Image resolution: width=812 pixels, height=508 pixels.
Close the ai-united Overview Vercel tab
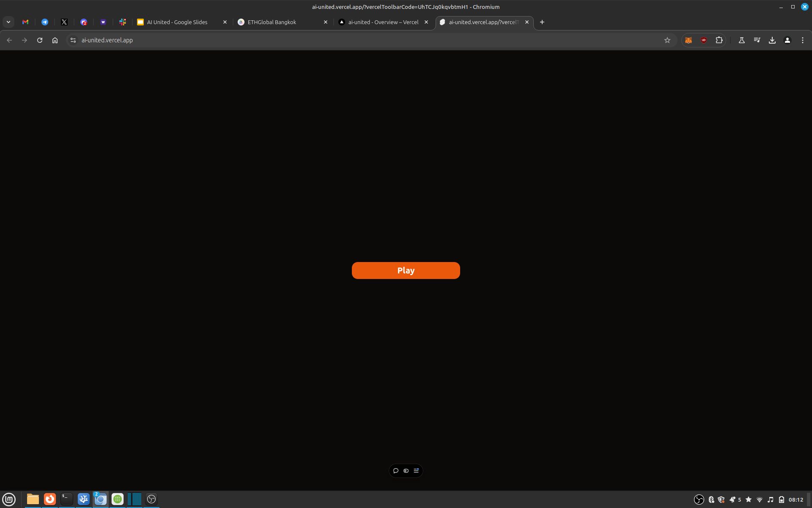pyautogui.click(x=426, y=22)
